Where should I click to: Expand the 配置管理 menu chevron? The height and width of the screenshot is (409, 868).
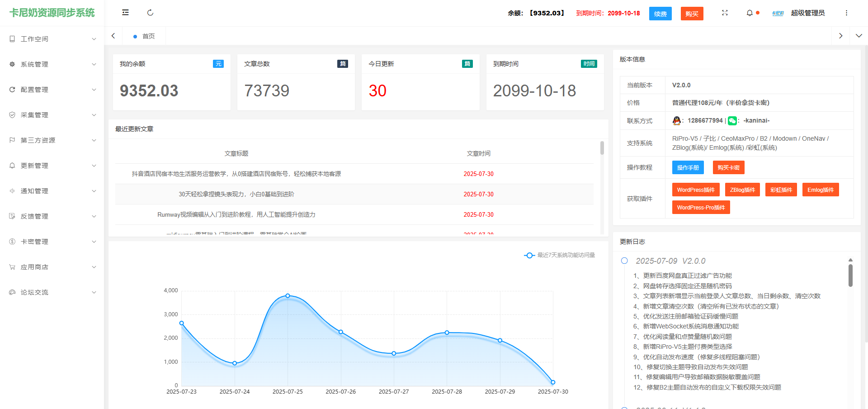click(x=94, y=90)
